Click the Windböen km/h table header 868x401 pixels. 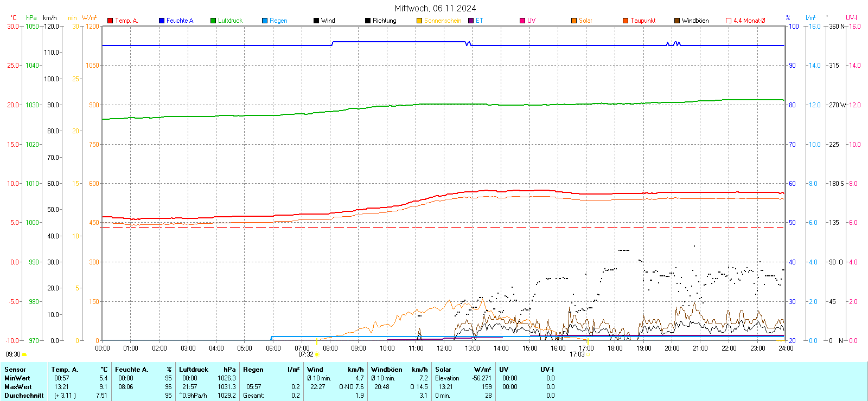coord(399,370)
